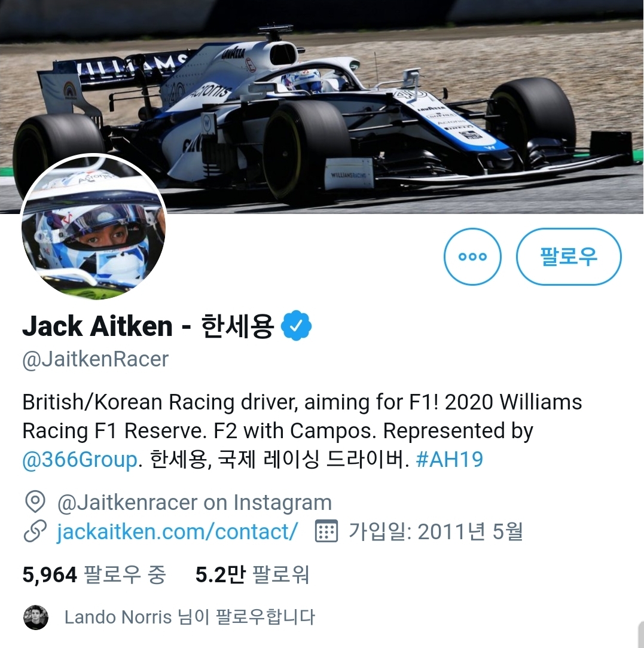The image size is (644, 648).
Task: Open jackaitken.com/contact/ website link
Action: 177,531
